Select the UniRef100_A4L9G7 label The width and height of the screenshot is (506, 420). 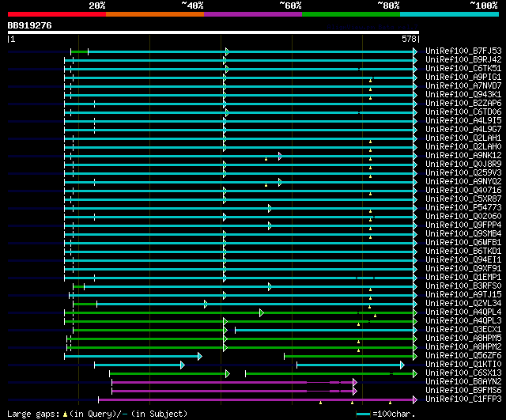[x=463, y=130]
